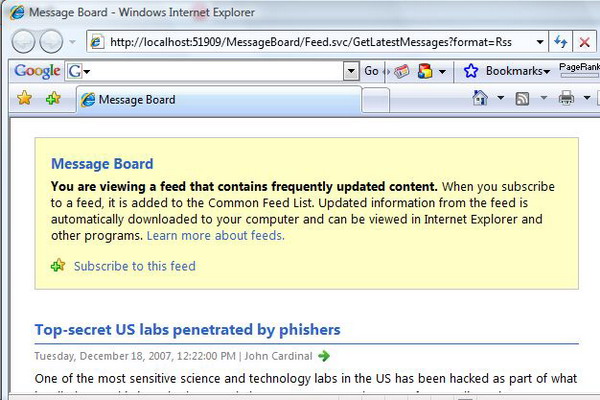Open the Google search box dropdown
The image size is (600, 400).
(351, 71)
